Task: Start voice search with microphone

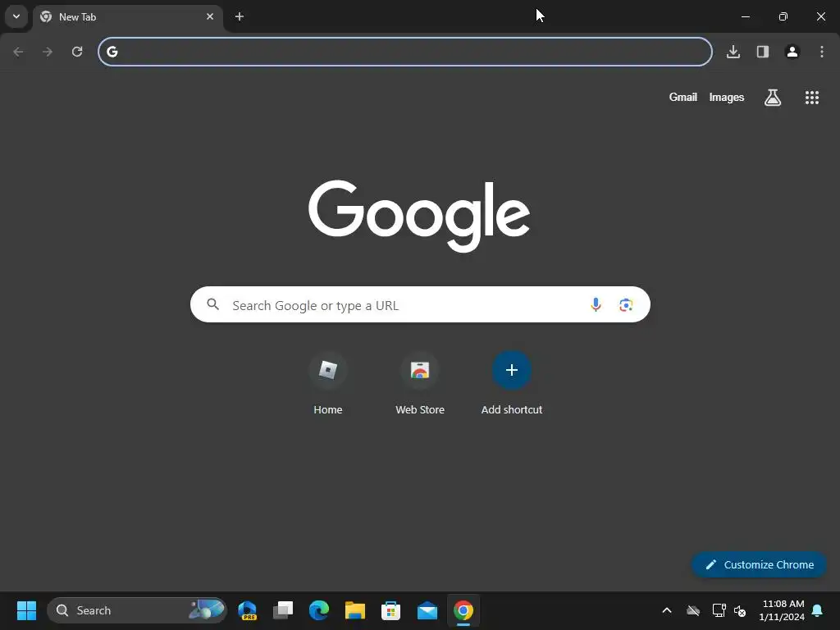Action: coord(596,304)
